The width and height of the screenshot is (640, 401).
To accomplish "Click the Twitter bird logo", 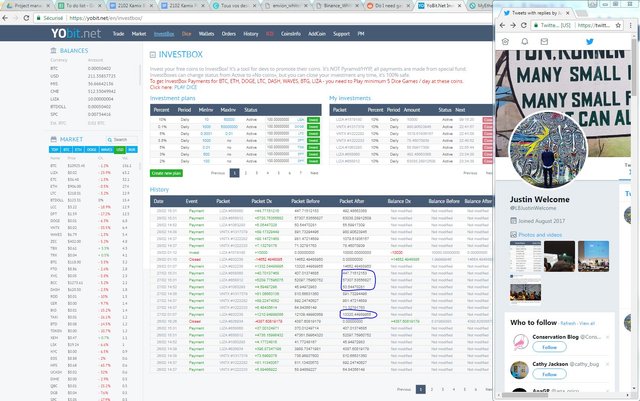I will tap(589, 42).
